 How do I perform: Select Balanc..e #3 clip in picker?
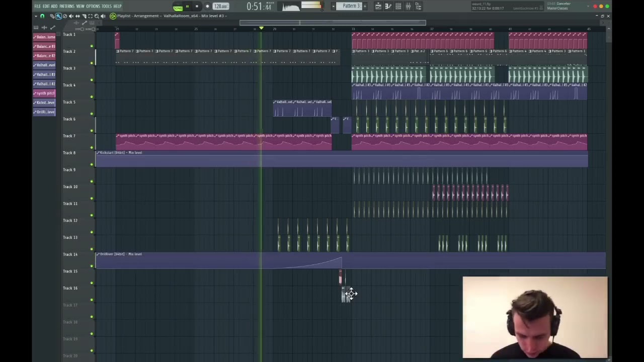point(44,46)
